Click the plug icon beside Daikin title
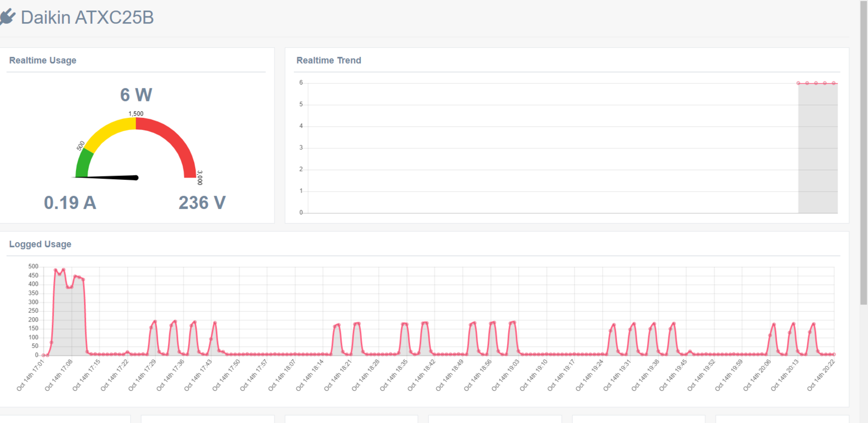 [7, 17]
